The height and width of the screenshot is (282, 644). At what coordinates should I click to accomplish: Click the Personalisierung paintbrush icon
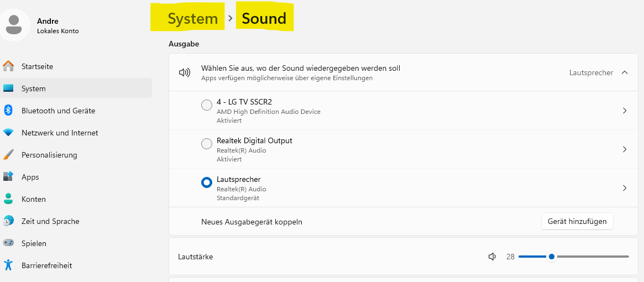click(8, 155)
